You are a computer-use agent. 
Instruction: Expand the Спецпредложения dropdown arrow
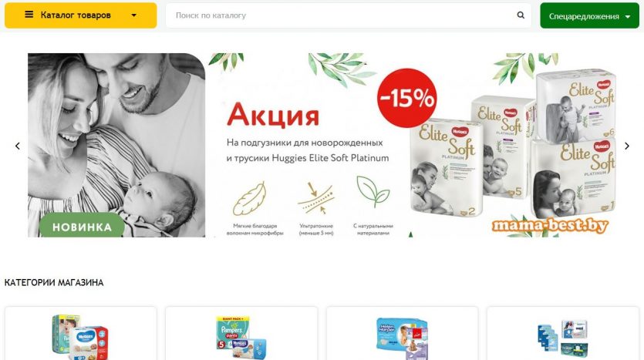click(628, 17)
